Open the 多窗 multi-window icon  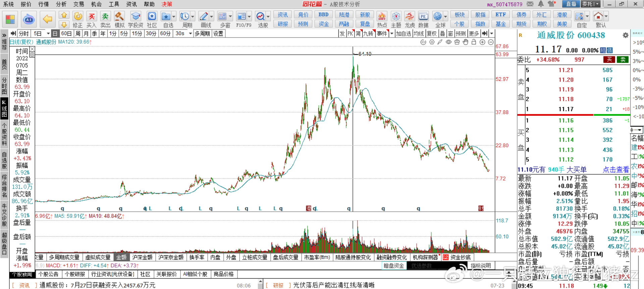pos(222,20)
